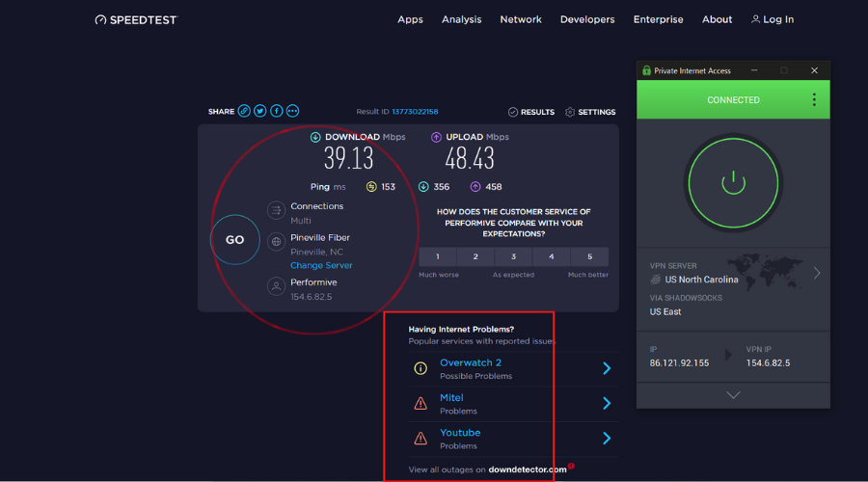Click the upload arrow icon
The image size is (868, 482).
coord(436,137)
